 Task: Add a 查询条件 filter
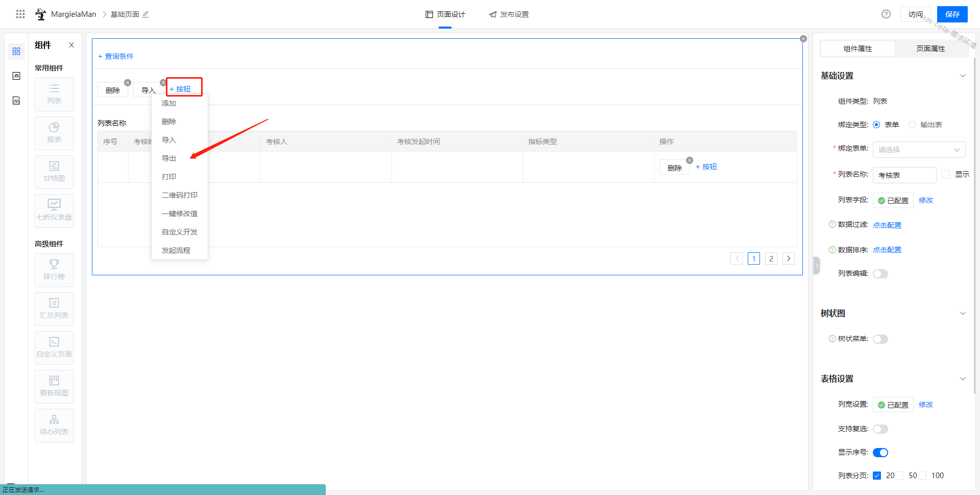[116, 56]
